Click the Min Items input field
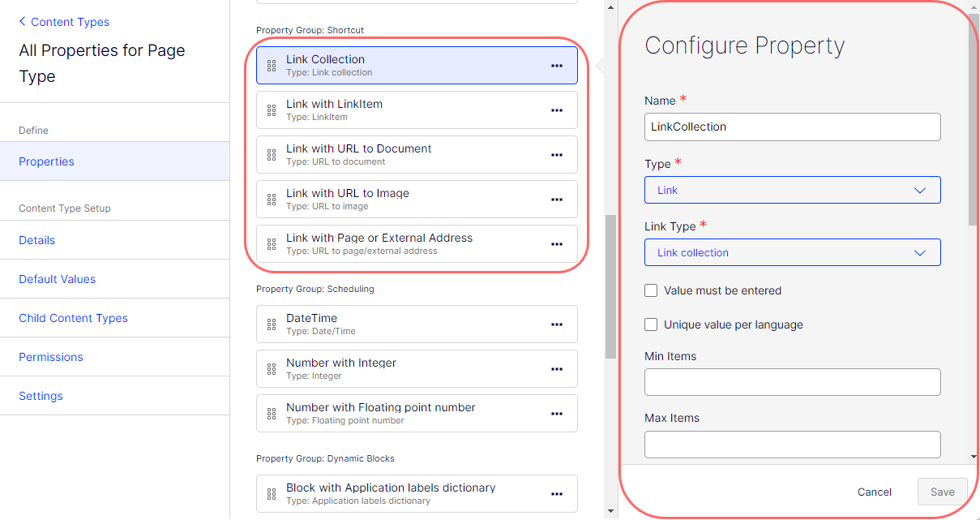980x520 pixels. pyautogui.click(x=793, y=382)
